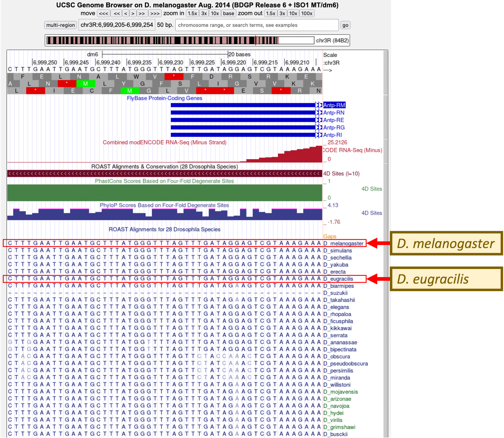Click the chr3R chromosome ideogram
The height and width of the screenshot is (438, 504).
click(x=180, y=40)
